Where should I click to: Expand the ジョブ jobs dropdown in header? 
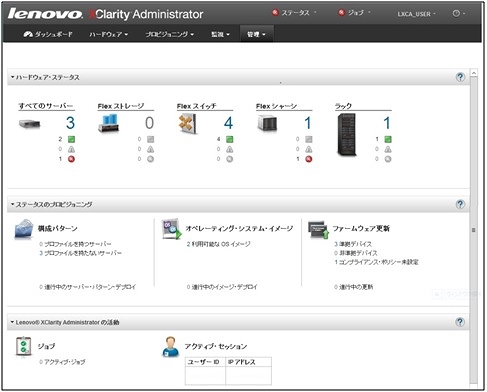click(354, 13)
